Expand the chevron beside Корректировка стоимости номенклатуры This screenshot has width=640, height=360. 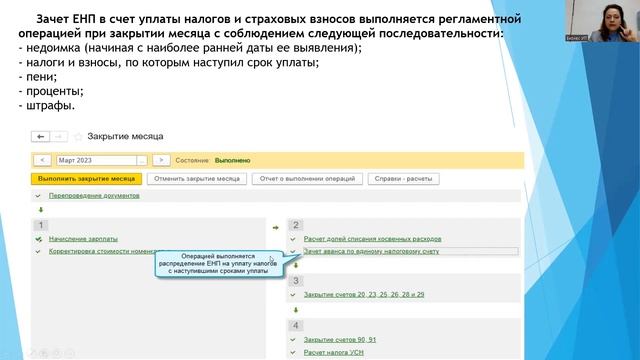point(38,251)
